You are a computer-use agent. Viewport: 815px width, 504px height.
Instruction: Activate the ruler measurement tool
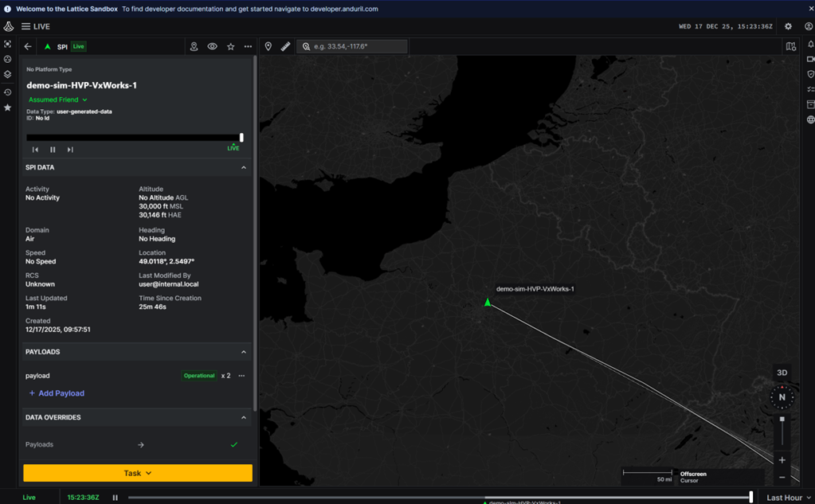point(285,47)
